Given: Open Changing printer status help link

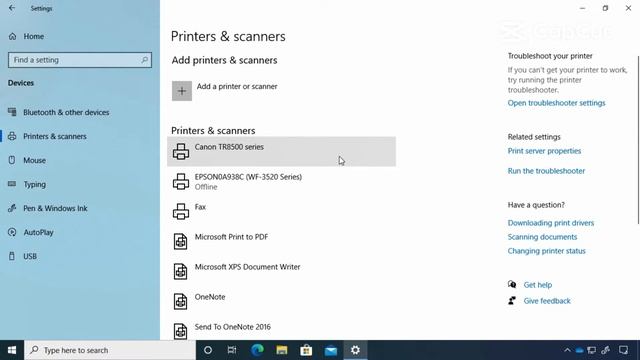Looking at the screenshot, I should (x=547, y=251).
